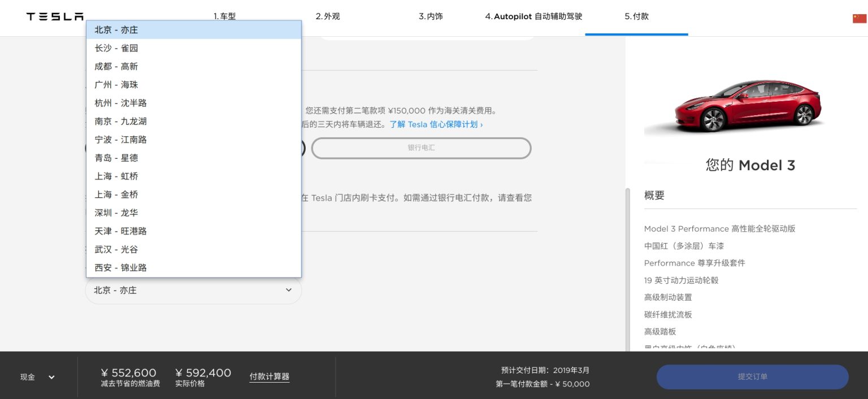The image size is (868, 399).
Task: Select the 银行电汇 payment option
Action: (421, 148)
